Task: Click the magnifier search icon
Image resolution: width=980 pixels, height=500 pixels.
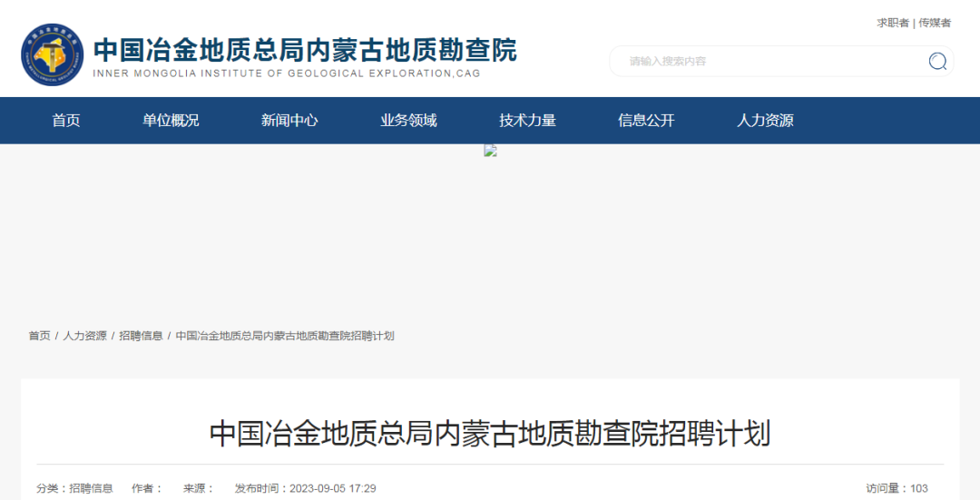Action: (x=936, y=61)
